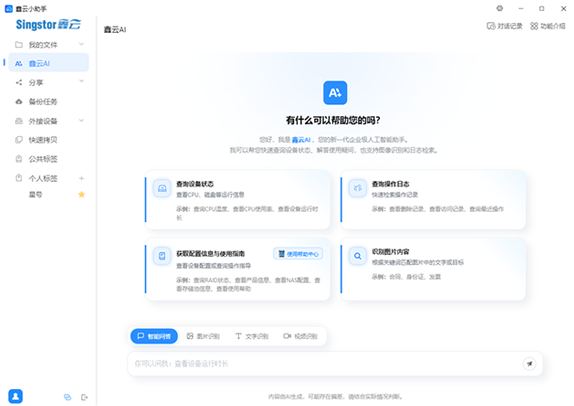Click the yellow star icon next to 星号

coord(82,194)
